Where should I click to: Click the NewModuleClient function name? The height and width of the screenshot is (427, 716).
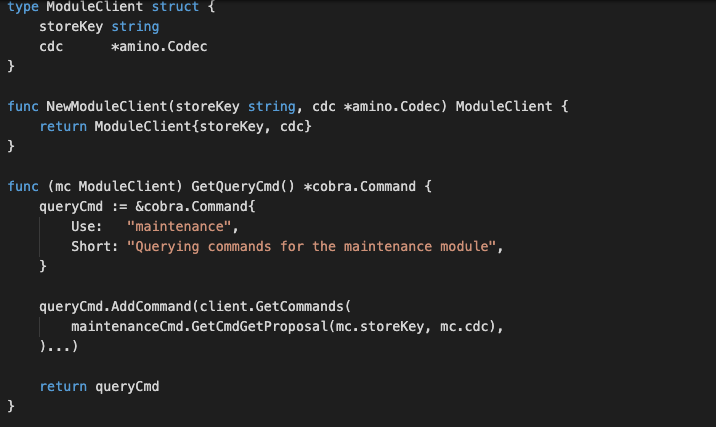click(x=107, y=106)
